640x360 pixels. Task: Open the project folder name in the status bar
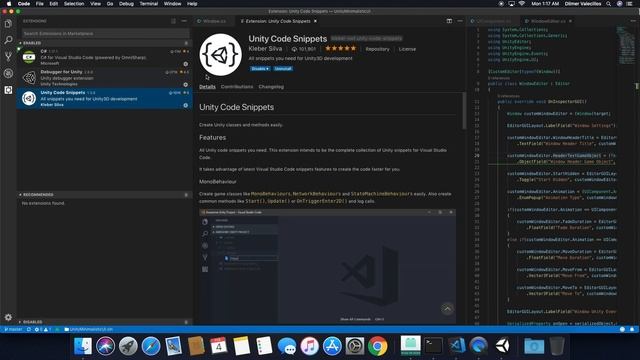click(89, 329)
